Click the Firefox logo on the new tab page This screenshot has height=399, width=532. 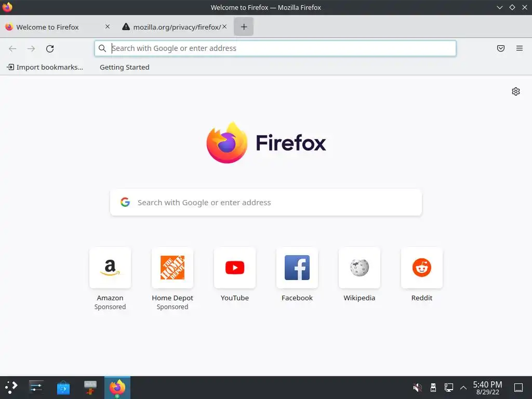pos(266,142)
